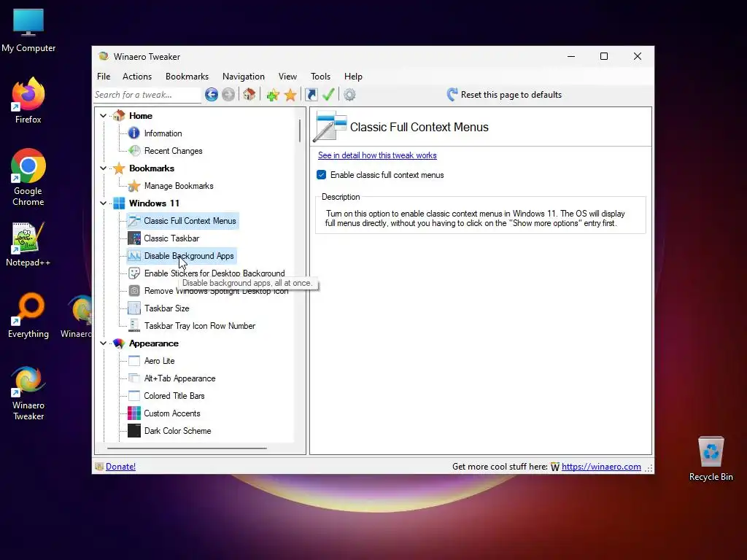Viewport: 747px width, 560px height.
Task: Click the Recent Changes clock icon
Action: click(x=134, y=151)
